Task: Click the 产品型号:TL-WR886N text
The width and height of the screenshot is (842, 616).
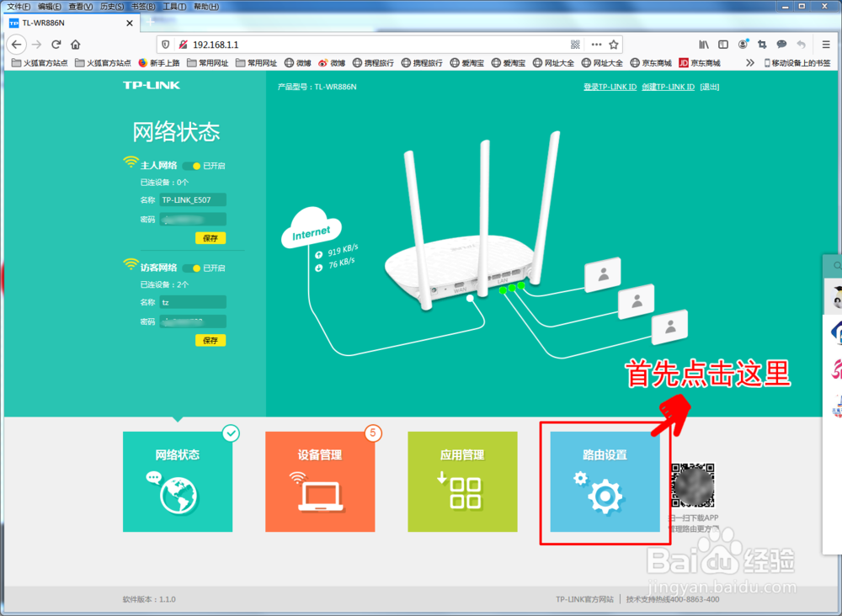Action: click(x=317, y=87)
